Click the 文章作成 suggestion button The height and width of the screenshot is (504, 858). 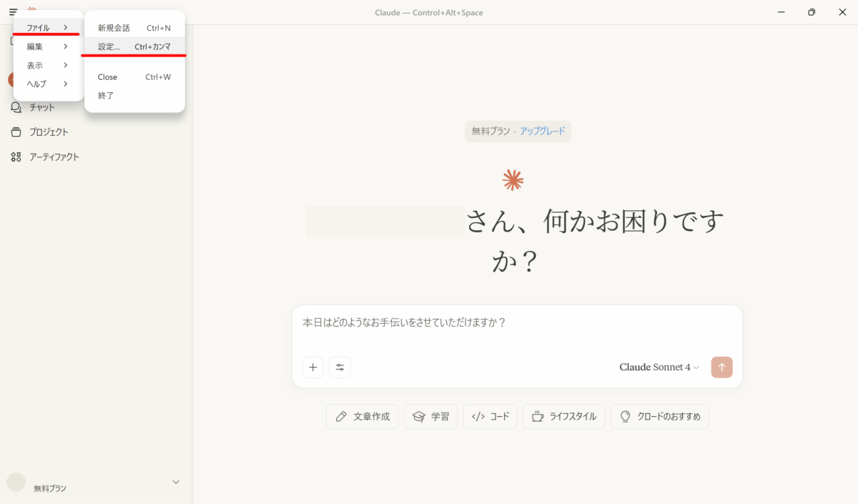point(363,417)
